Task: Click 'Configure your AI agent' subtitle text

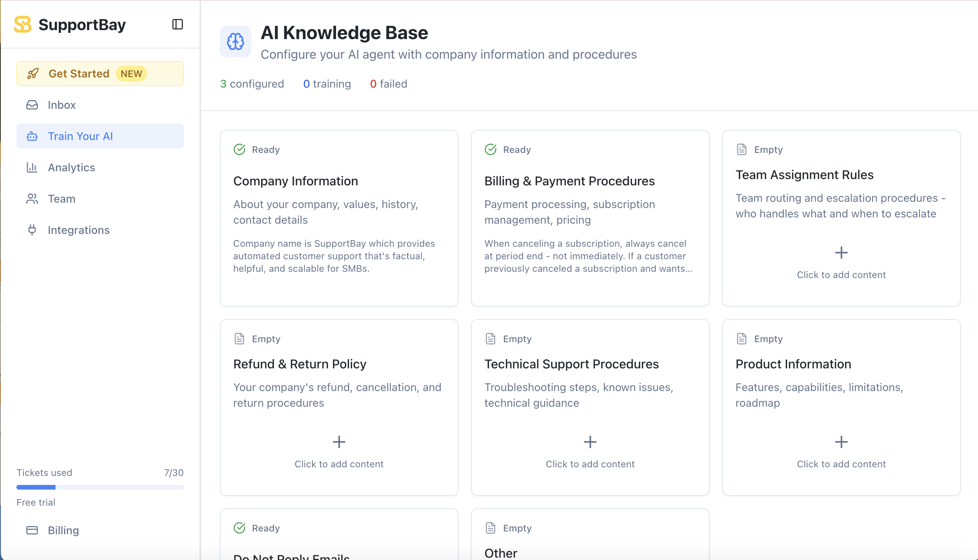Action: 449,54
